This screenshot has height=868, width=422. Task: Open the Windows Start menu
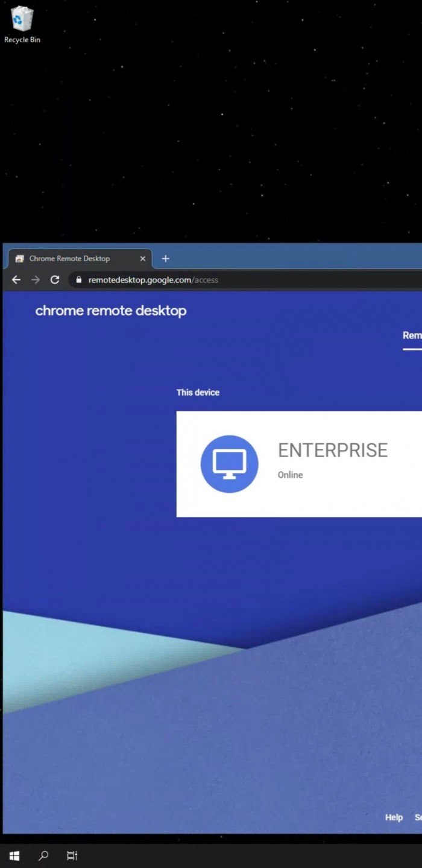click(14, 855)
